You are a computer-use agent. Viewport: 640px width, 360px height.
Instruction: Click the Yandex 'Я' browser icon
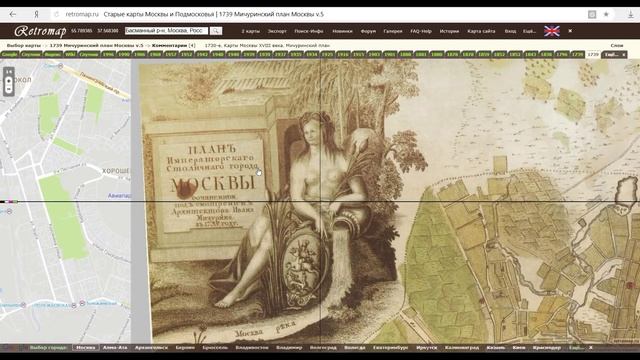click(x=36, y=14)
